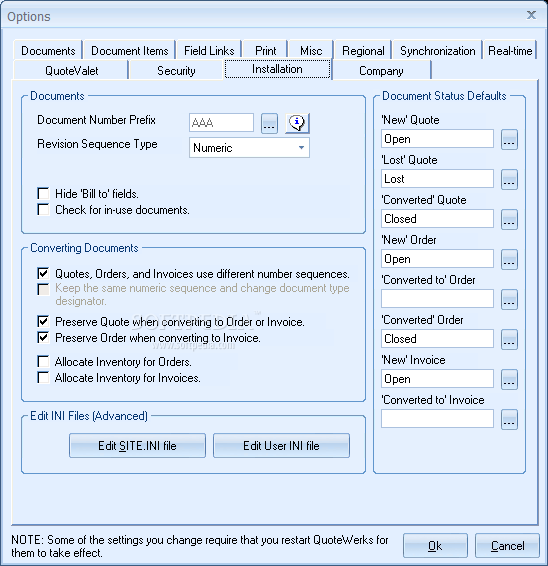Open the browse button for 'Converted' Quote status
Viewport: 548px width, 566px height.
(x=509, y=219)
